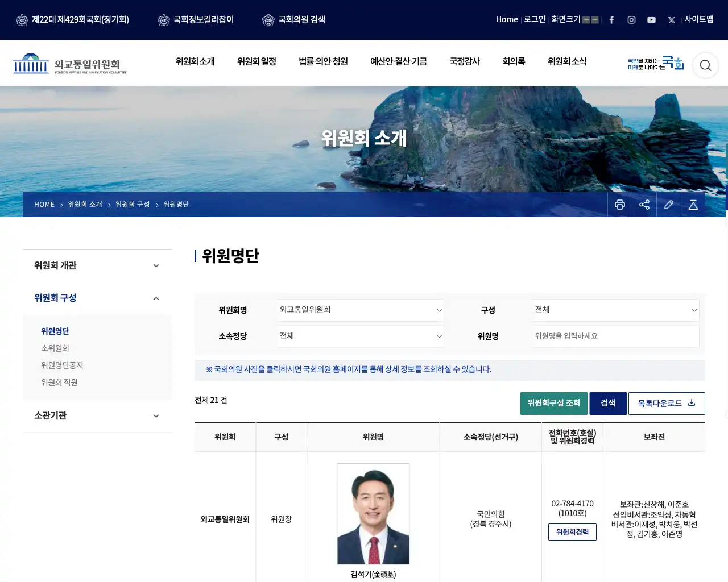Jump to top with the arrow icon

pyautogui.click(x=693, y=205)
